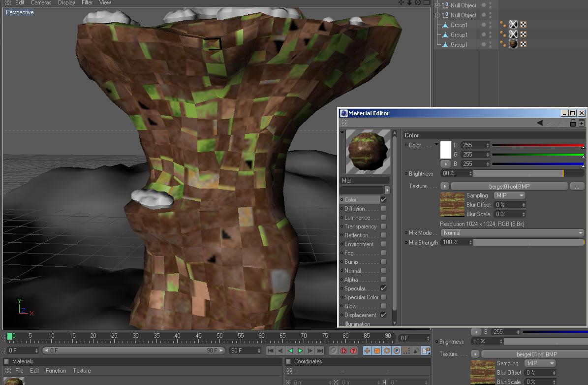
Task: Expand the first Null Object tree node
Action: coord(437,5)
